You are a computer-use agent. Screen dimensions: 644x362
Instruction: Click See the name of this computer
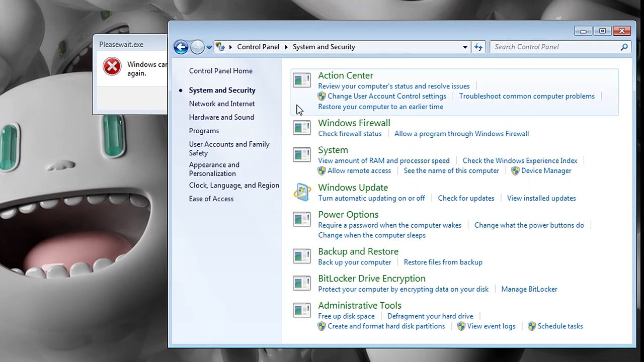click(x=451, y=170)
